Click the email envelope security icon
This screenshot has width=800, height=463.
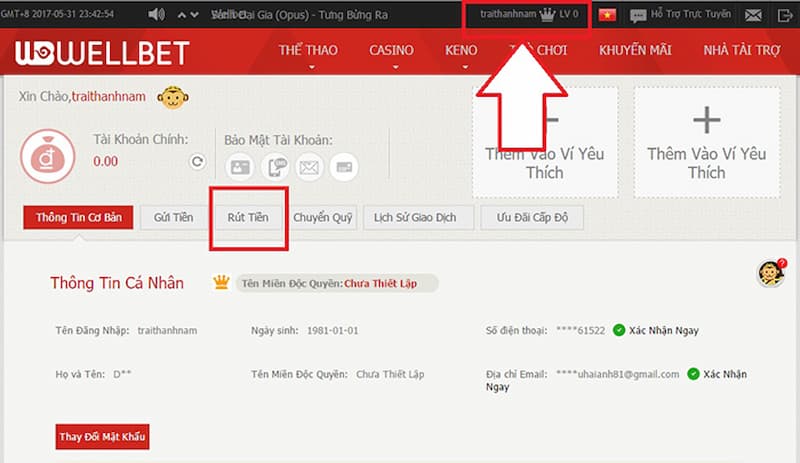pos(309,167)
